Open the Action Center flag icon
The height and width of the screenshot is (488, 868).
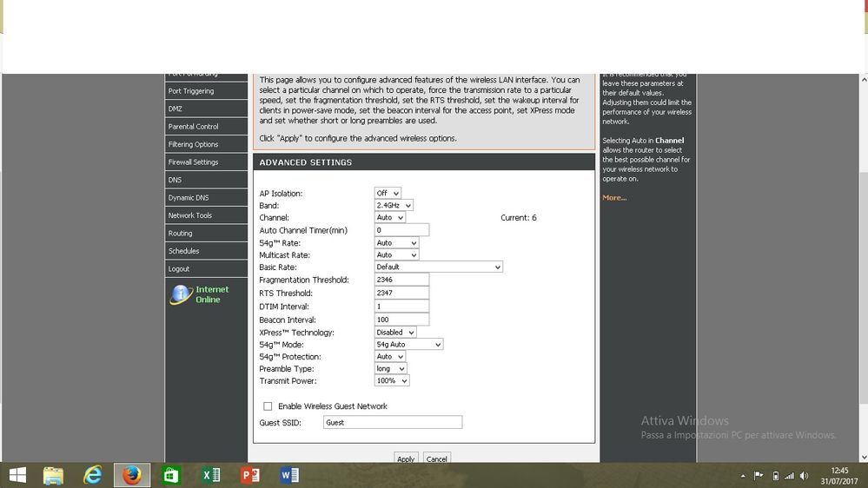click(x=759, y=476)
